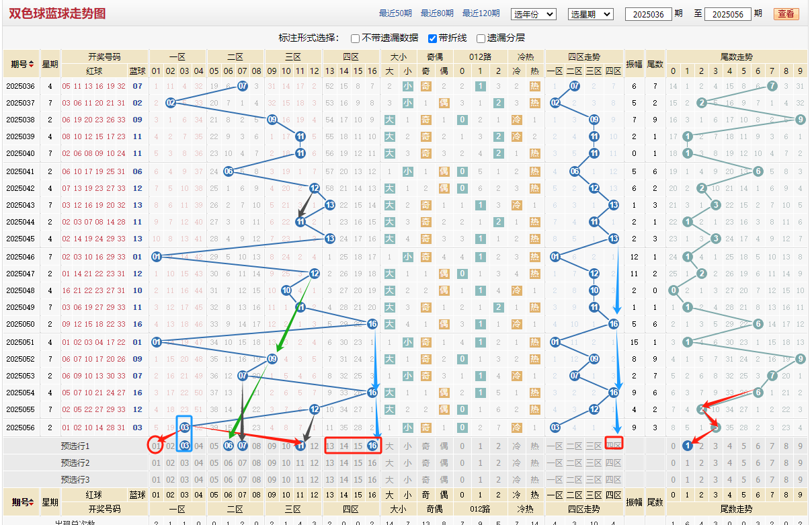Deselect blue ball 16 in 预选行1
This screenshot has height=525, width=812.
[373, 446]
